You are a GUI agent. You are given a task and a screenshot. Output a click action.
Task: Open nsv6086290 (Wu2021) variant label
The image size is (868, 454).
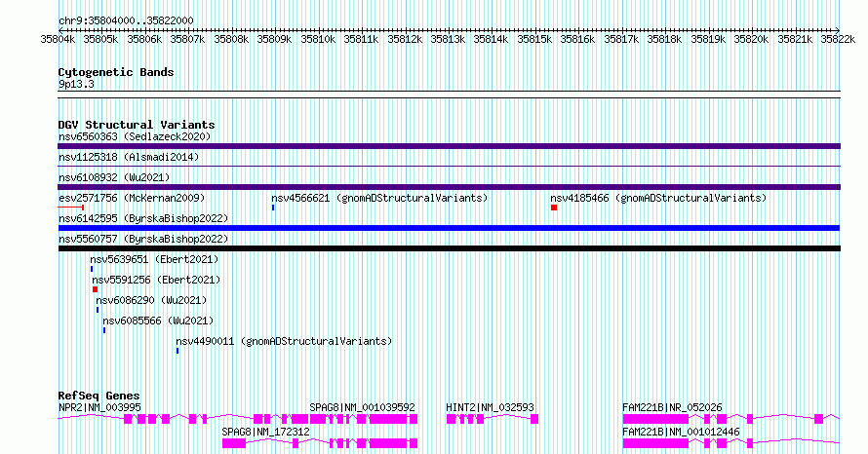click(x=151, y=300)
